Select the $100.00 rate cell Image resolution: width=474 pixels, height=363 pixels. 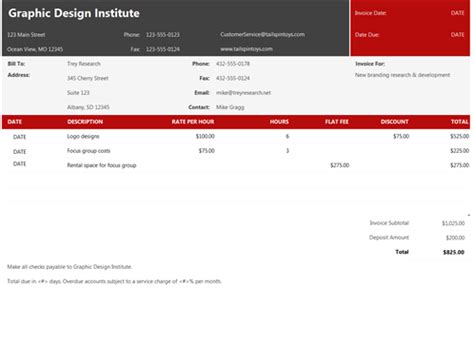pyautogui.click(x=205, y=136)
